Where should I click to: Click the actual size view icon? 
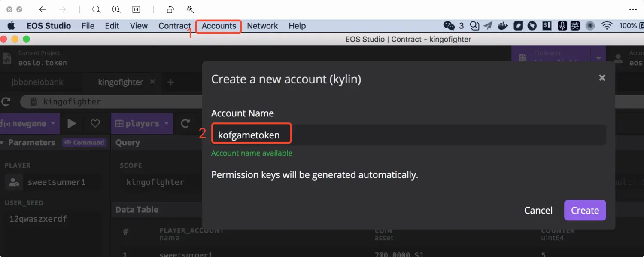tap(136, 9)
